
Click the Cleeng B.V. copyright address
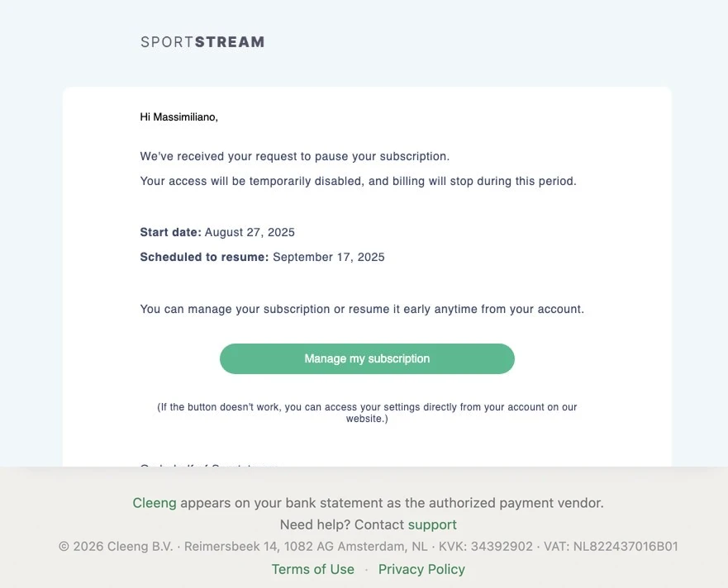pyautogui.click(x=243, y=546)
